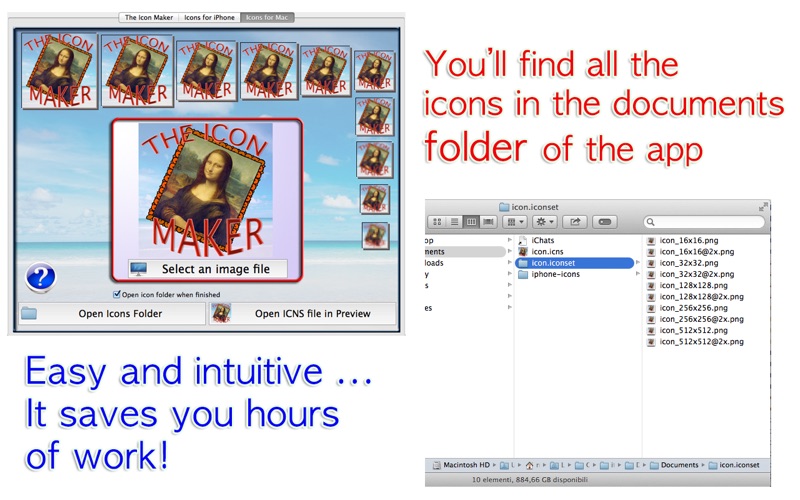Click Select an image file button
800x500 pixels.
pos(208,269)
